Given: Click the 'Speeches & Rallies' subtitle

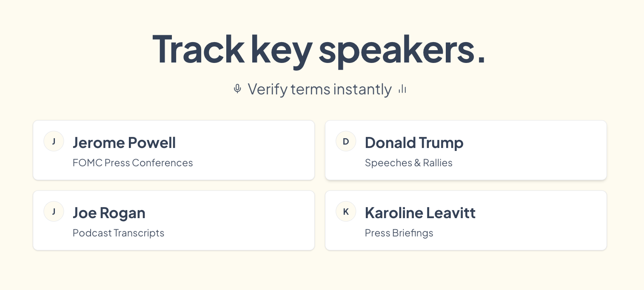Looking at the screenshot, I should pyautogui.click(x=408, y=163).
